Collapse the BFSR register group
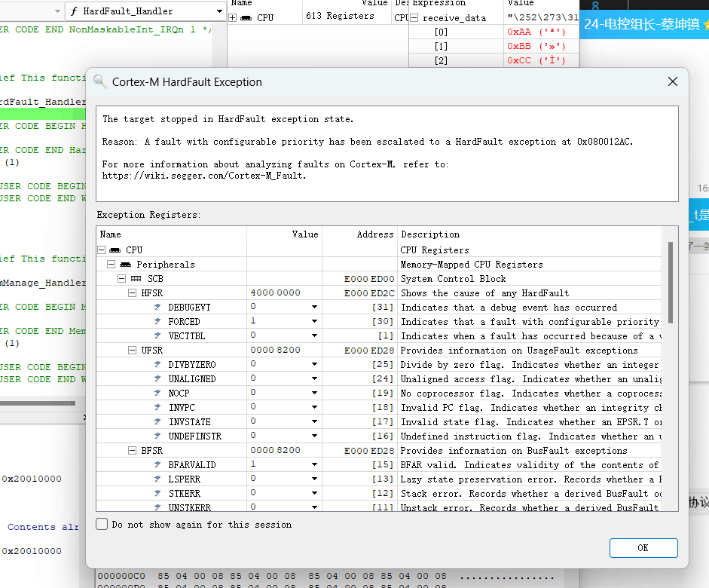 [132, 451]
